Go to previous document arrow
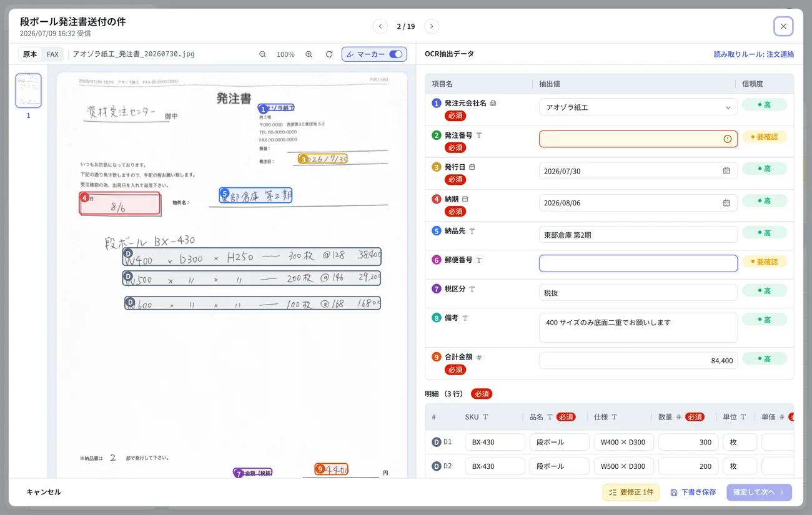The image size is (812, 515). (380, 26)
